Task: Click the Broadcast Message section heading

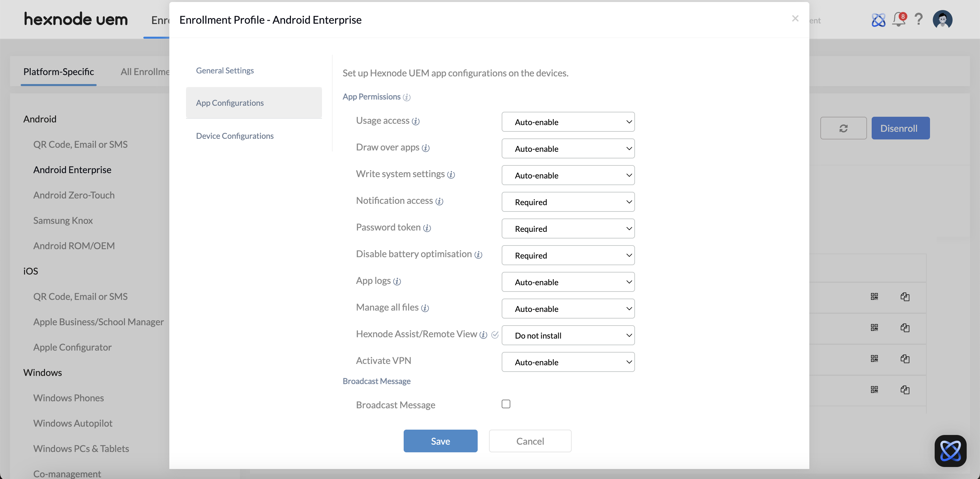Action: coord(377,381)
